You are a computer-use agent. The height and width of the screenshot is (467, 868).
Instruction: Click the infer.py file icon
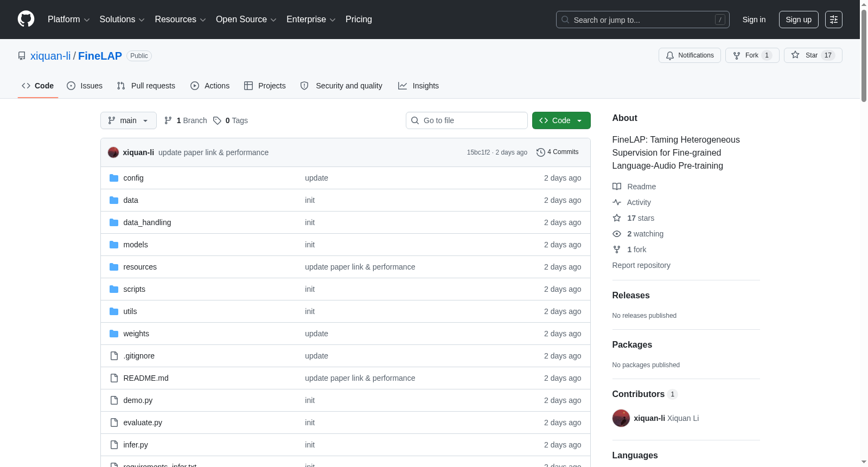[114, 445]
